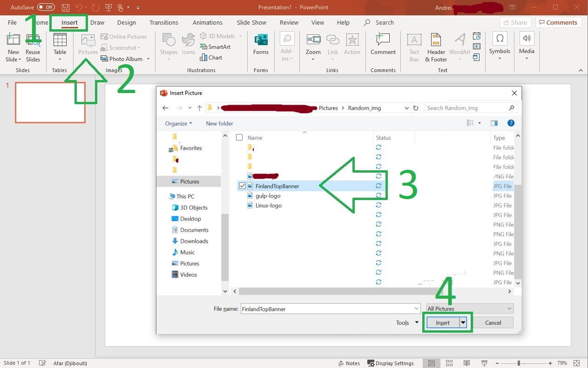
Task: Expand the Photo Album dropdown arrow
Action: pos(148,59)
